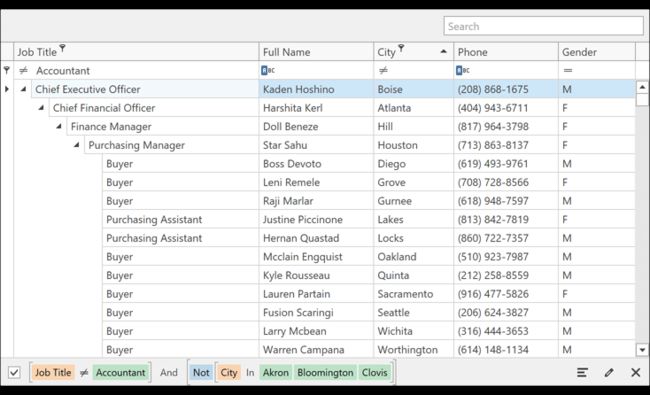Select the Leni Remele cell
The image size is (650, 395).
(x=316, y=182)
